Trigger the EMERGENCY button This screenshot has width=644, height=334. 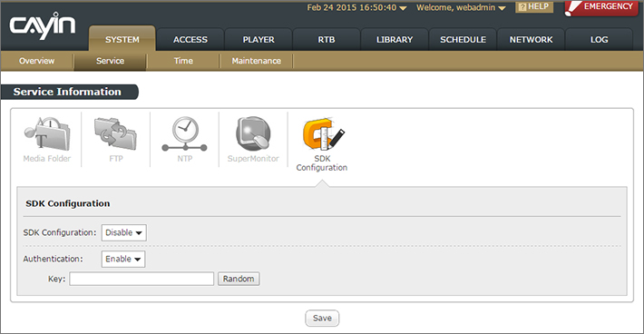pos(601,7)
